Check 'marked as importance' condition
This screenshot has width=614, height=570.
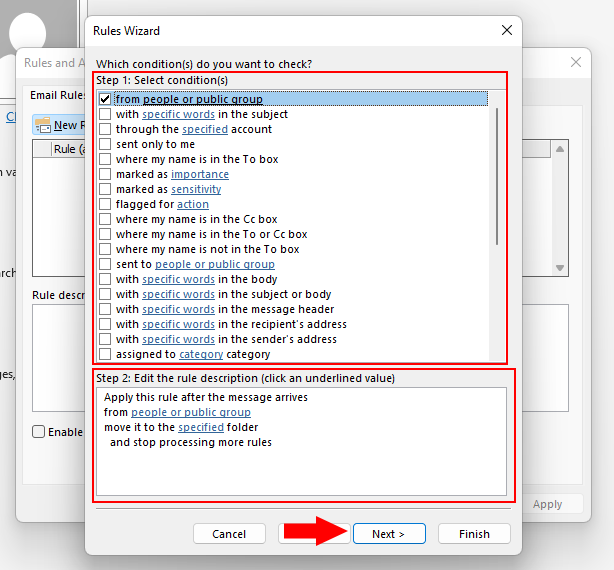click(x=105, y=174)
